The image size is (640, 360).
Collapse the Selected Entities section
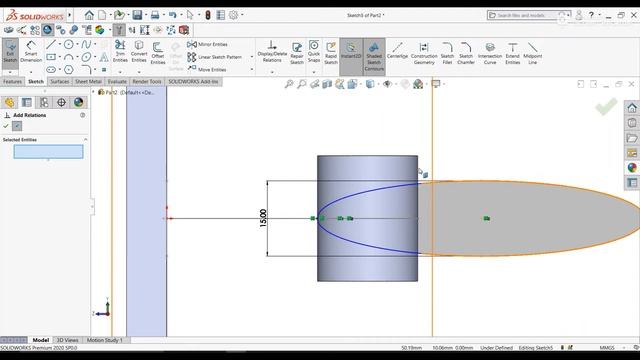tap(86, 140)
